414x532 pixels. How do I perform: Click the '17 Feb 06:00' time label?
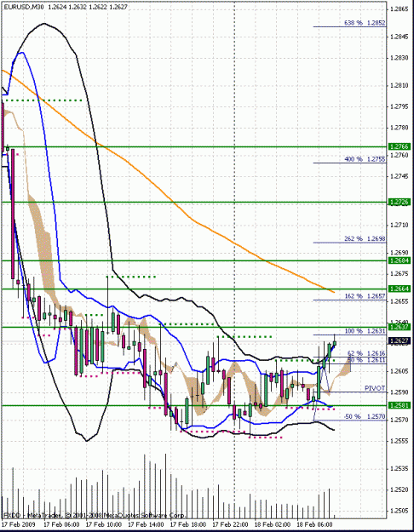click(61, 524)
